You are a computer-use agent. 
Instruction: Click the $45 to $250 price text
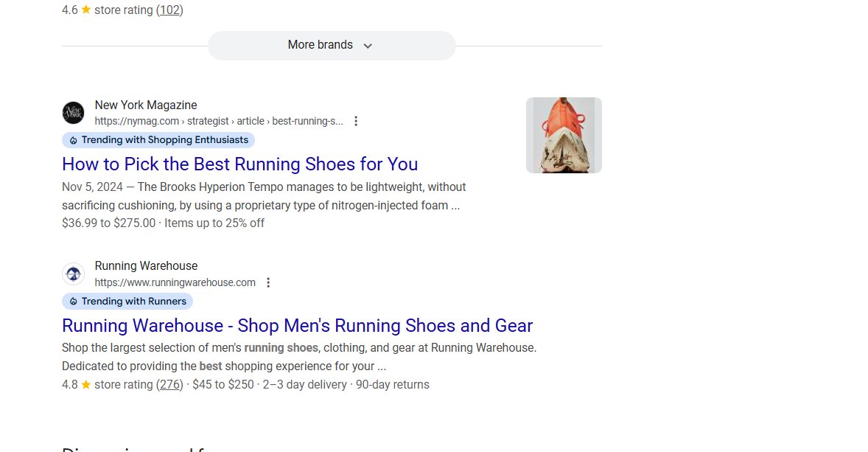coord(223,384)
